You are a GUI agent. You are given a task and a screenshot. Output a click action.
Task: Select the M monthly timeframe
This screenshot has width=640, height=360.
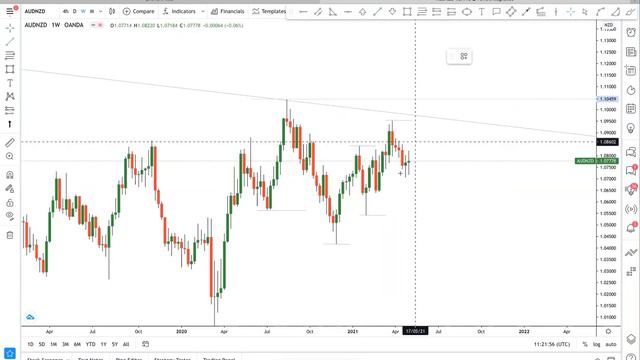(x=92, y=11)
